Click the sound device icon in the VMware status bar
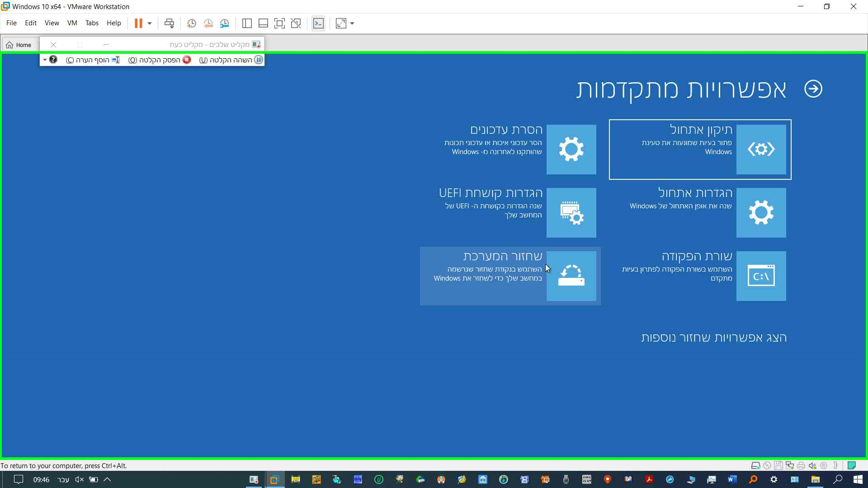 (812, 465)
